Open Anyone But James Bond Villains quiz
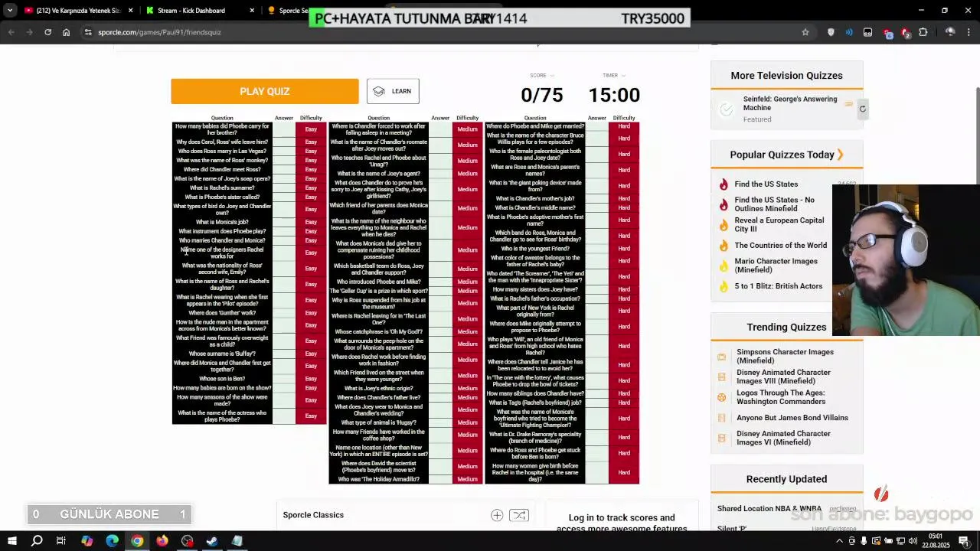This screenshot has width=980, height=551. [x=792, y=418]
